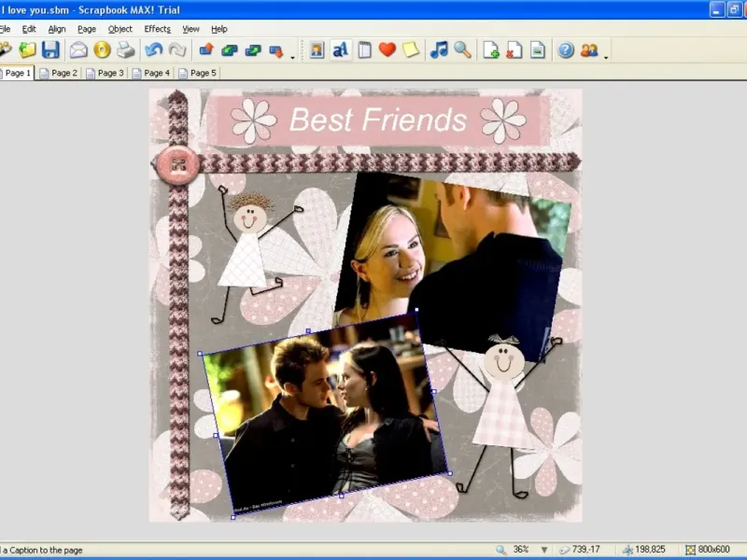The width and height of the screenshot is (747, 560).
Task: Click the zoom magnifier icon in status bar
Action: (500, 550)
